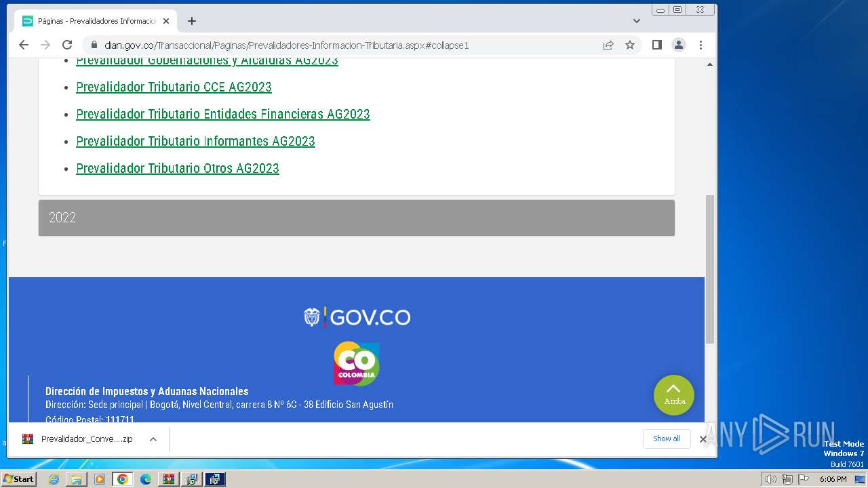Open a new tab with the plus button
Image resolution: width=868 pixels, height=488 pixels.
[192, 21]
